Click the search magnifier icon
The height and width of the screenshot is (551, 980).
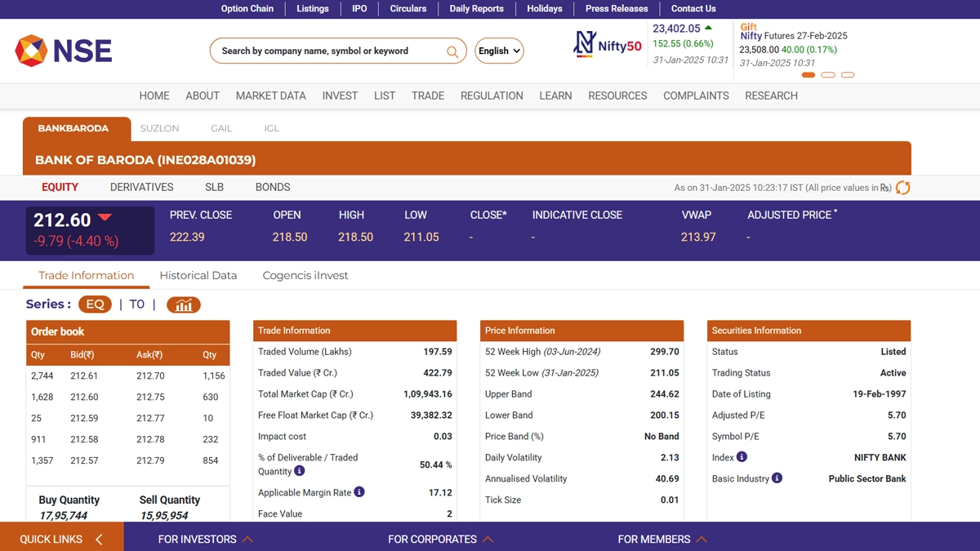click(x=452, y=51)
